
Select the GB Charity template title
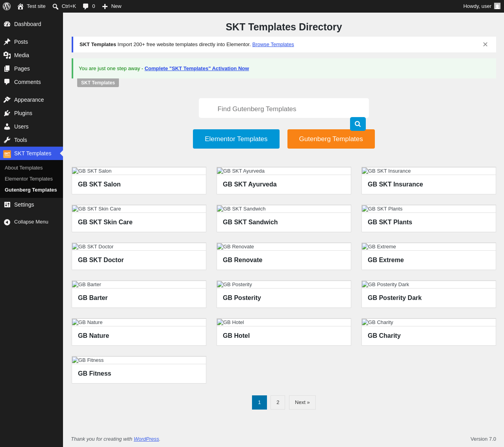pos(384,336)
